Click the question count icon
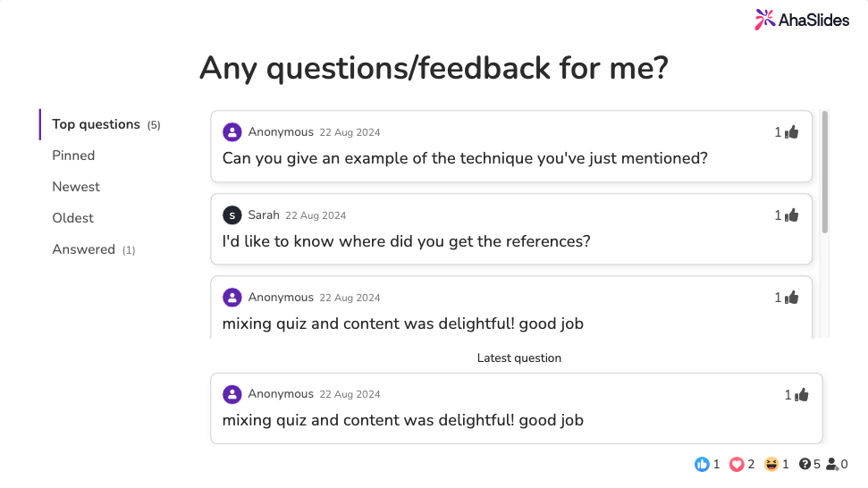Viewport: 868px width, 488px height. [x=805, y=464]
